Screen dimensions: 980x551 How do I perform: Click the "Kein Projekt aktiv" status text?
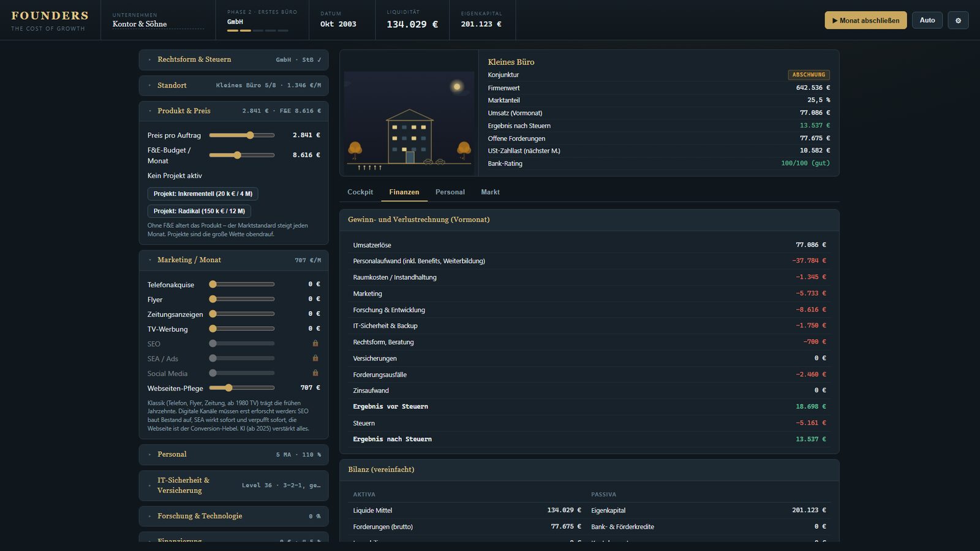point(175,176)
